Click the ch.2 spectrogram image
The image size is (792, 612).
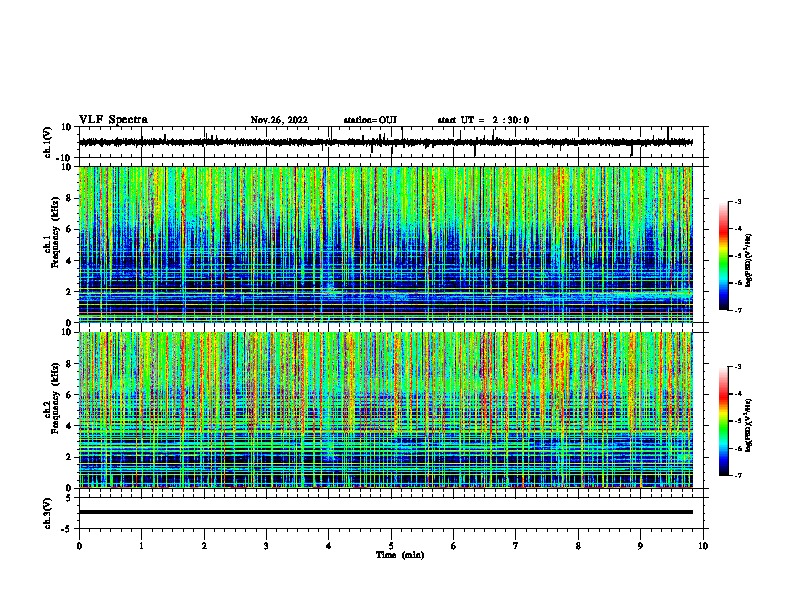point(385,410)
